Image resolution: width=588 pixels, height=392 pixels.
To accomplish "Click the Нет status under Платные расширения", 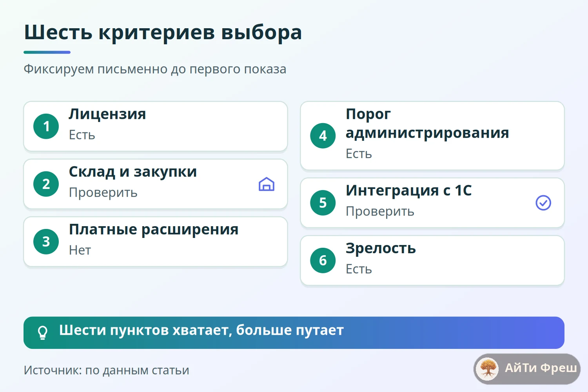I will tap(80, 250).
